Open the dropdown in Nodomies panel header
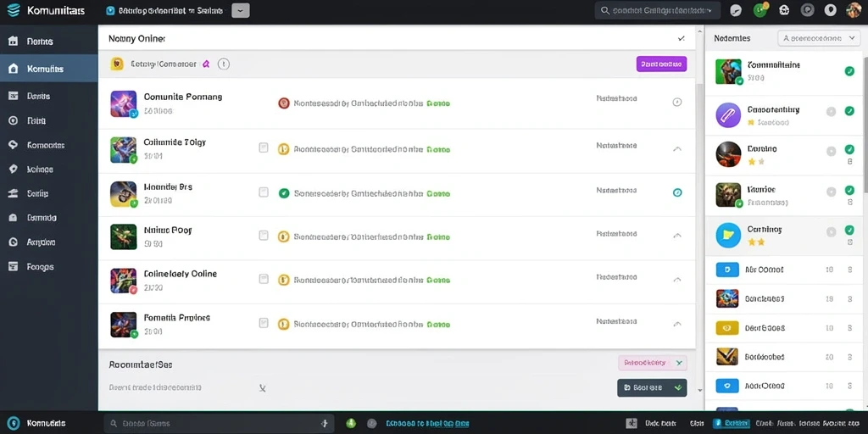Viewport: 868px width, 434px height. tap(819, 38)
